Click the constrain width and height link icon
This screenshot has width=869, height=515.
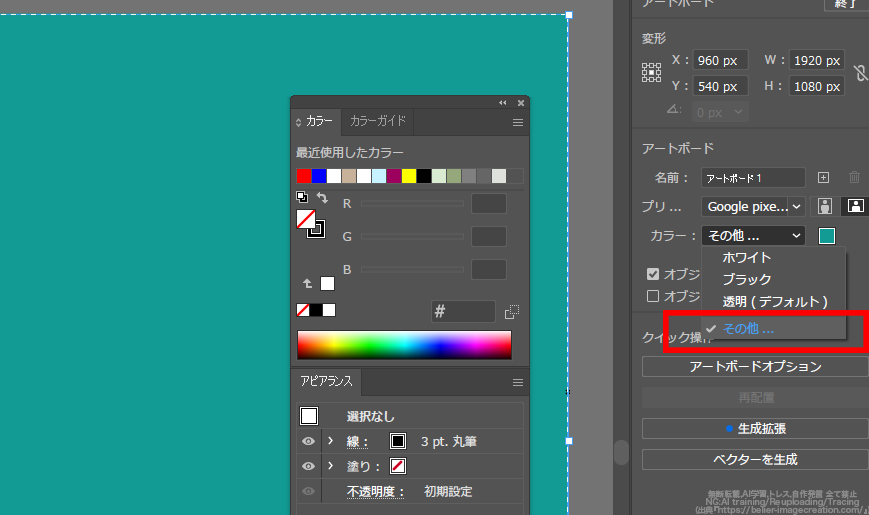[x=860, y=73]
